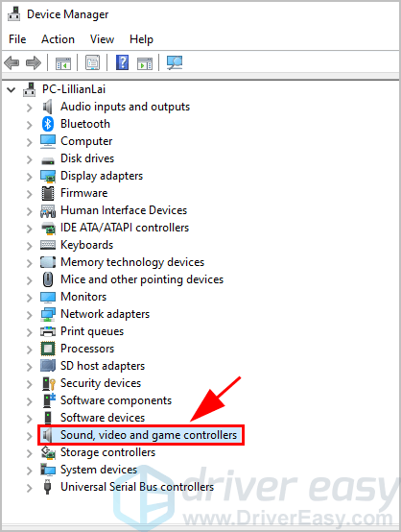
Task: Click the Show/Hide Console Tree icon
Action: (63, 63)
